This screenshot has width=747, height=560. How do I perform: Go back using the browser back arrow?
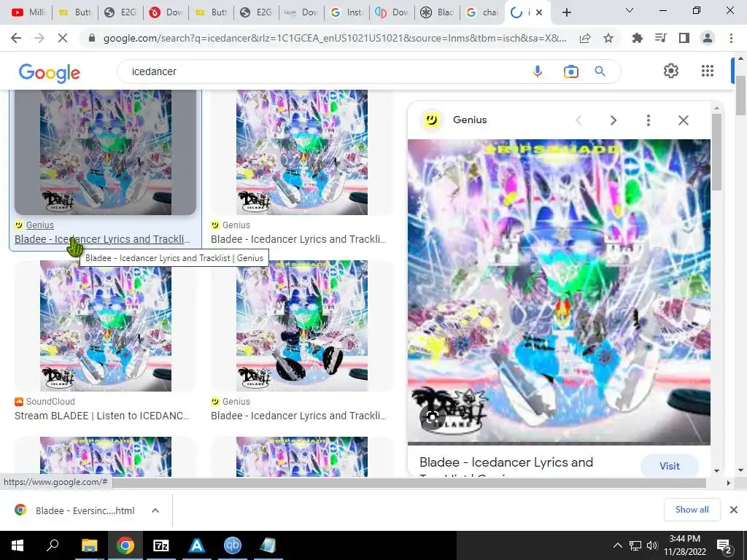click(x=16, y=38)
